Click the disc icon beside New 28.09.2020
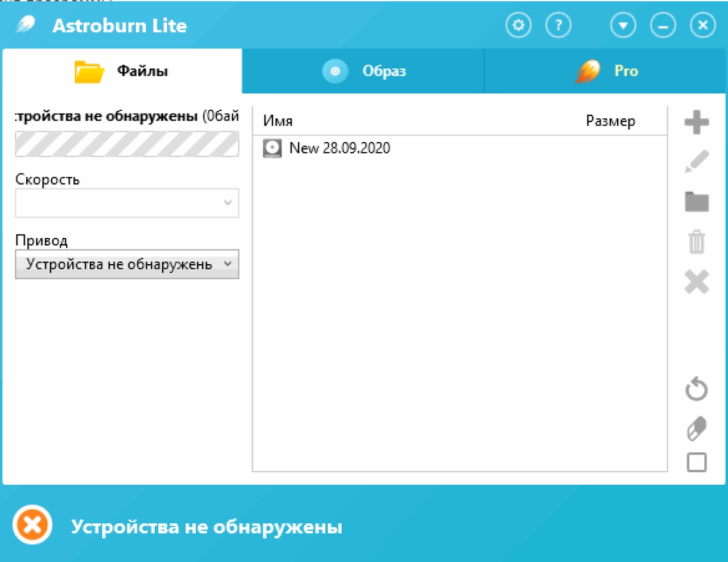The height and width of the screenshot is (562, 728). pyautogui.click(x=272, y=148)
